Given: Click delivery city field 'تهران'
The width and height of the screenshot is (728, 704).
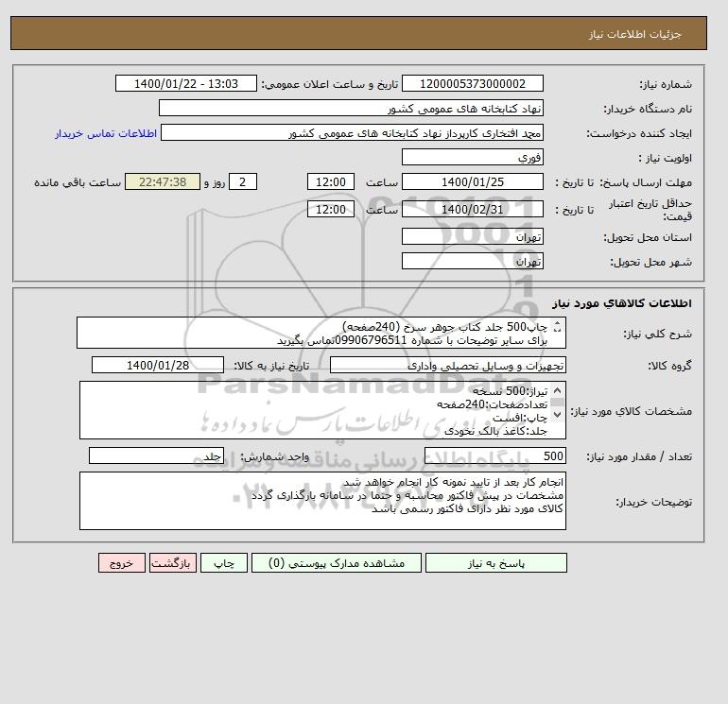Looking at the screenshot, I should pyautogui.click(x=472, y=261).
